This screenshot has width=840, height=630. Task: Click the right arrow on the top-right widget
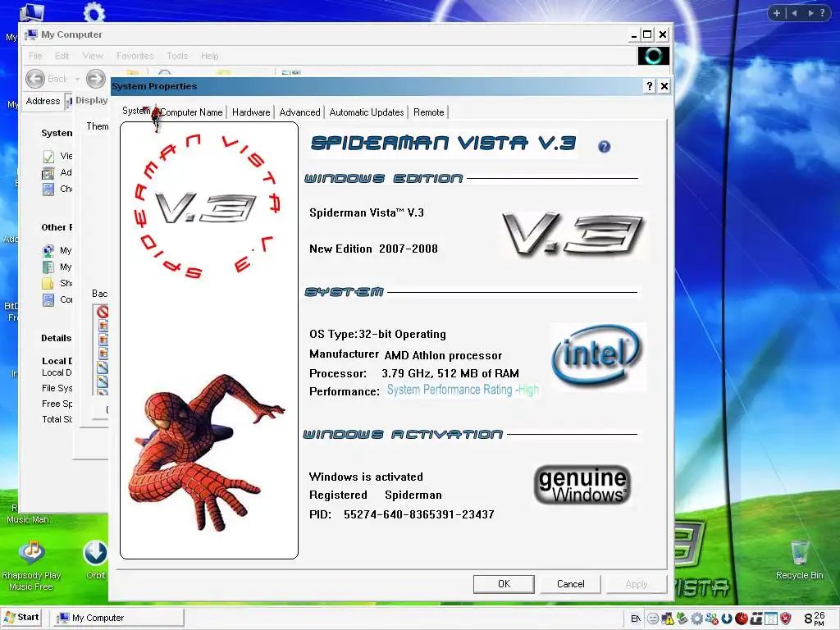(x=810, y=13)
